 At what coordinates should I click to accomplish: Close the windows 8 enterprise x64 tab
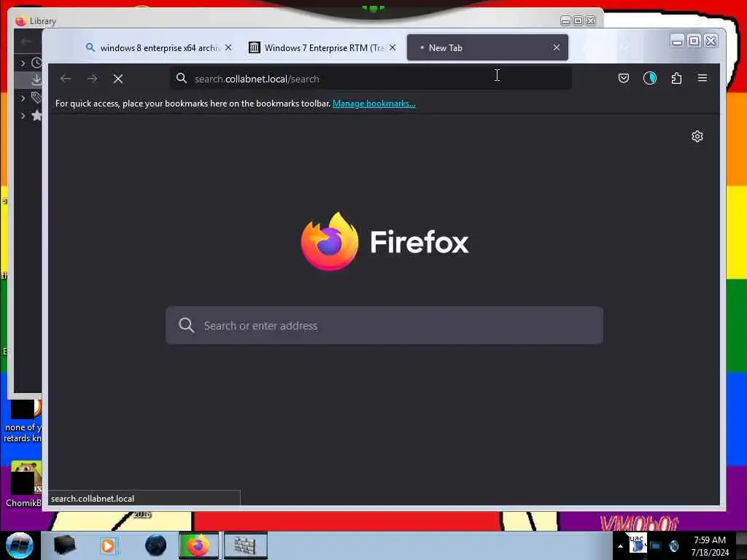228,47
